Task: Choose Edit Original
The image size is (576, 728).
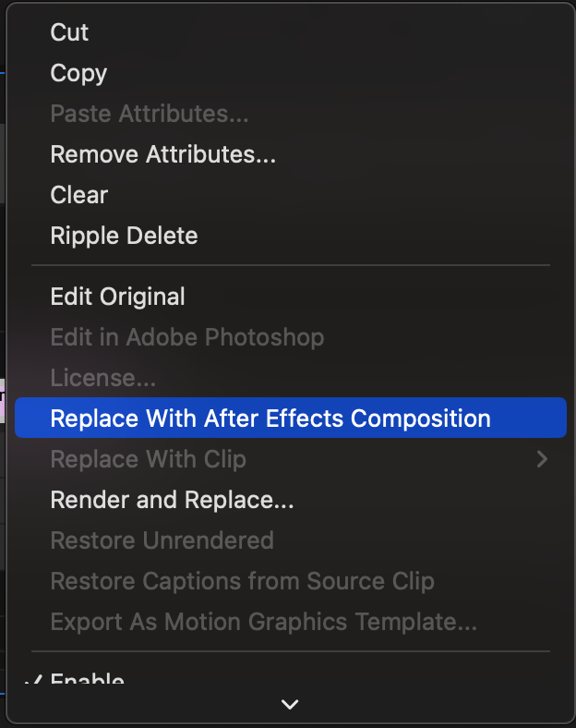Action: [117, 297]
